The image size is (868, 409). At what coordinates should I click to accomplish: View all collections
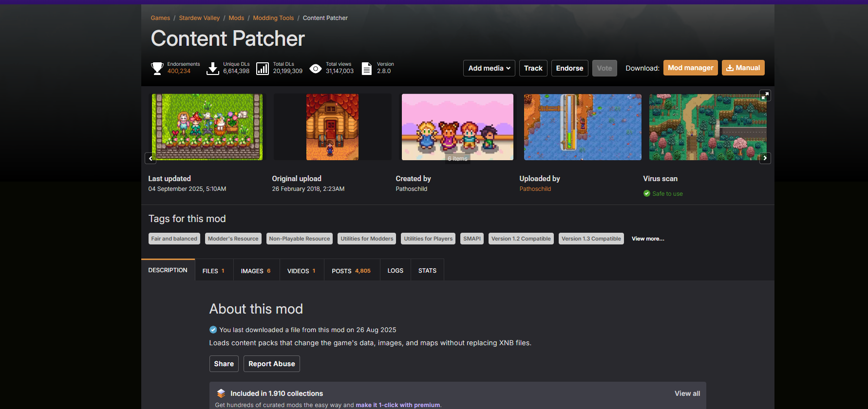pyautogui.click(x=687, y=393)
